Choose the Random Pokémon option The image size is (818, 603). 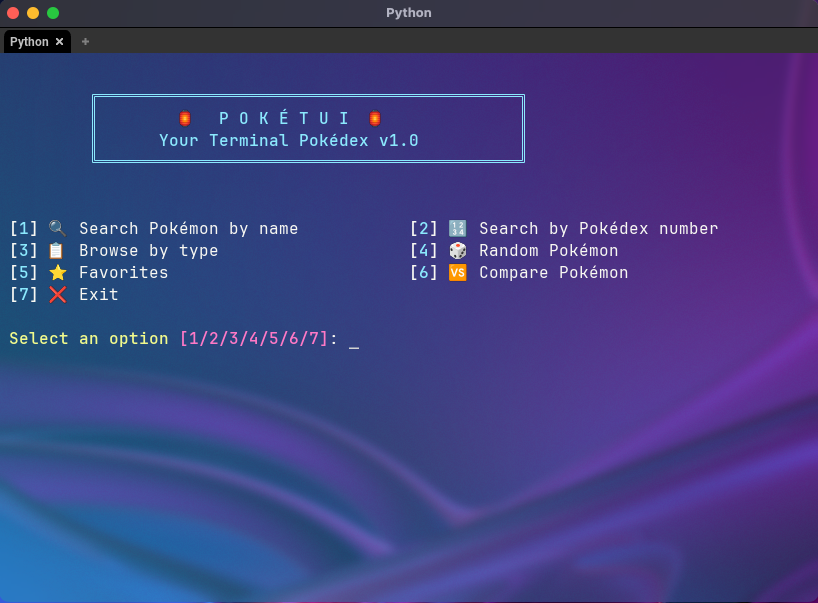click(549, 250)
